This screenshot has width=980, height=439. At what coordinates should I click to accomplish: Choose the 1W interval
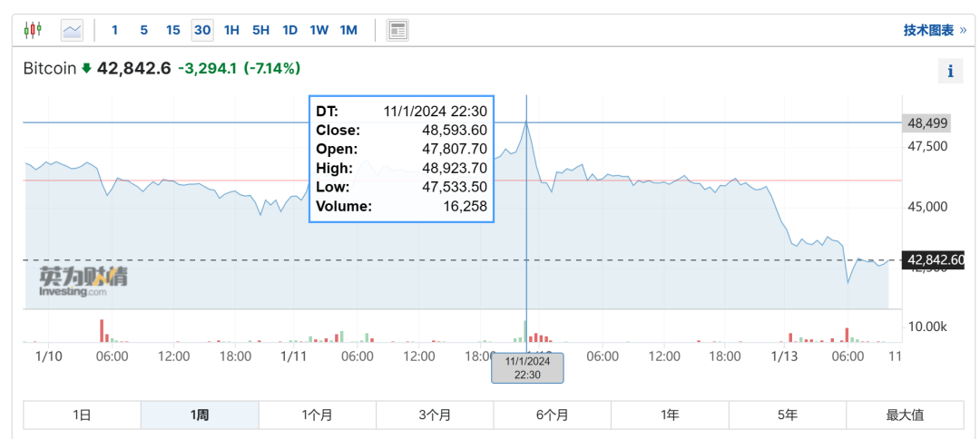pyautogui.click(x=318, y=30)
